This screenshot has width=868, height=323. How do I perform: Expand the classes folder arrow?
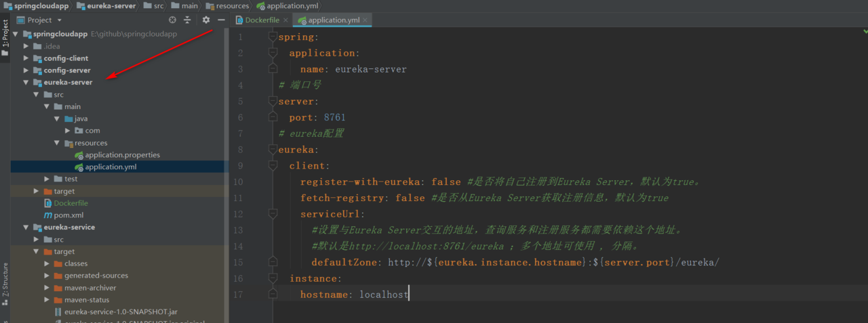point(47,263)
